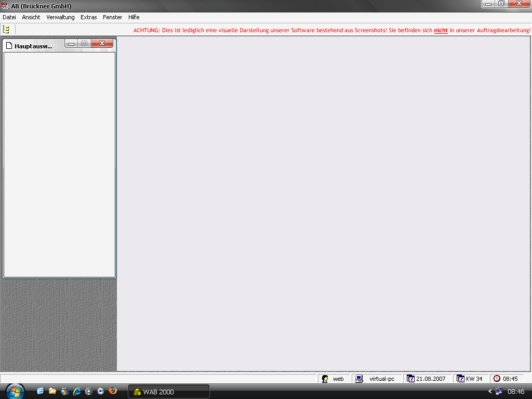The width and height of the screenshot is (532, 399).
Task: Expand hidden system tray icons arrow
Action: tap(490, 391)
